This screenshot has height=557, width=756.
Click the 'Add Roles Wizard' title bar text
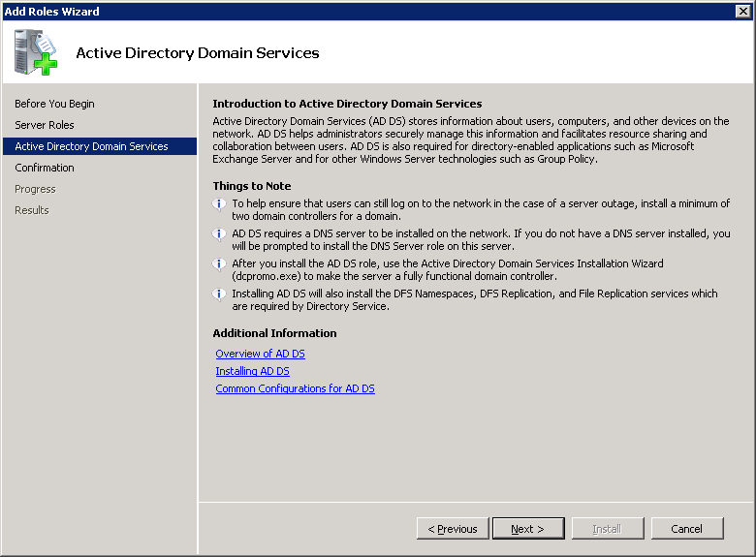tap(51, 12)
